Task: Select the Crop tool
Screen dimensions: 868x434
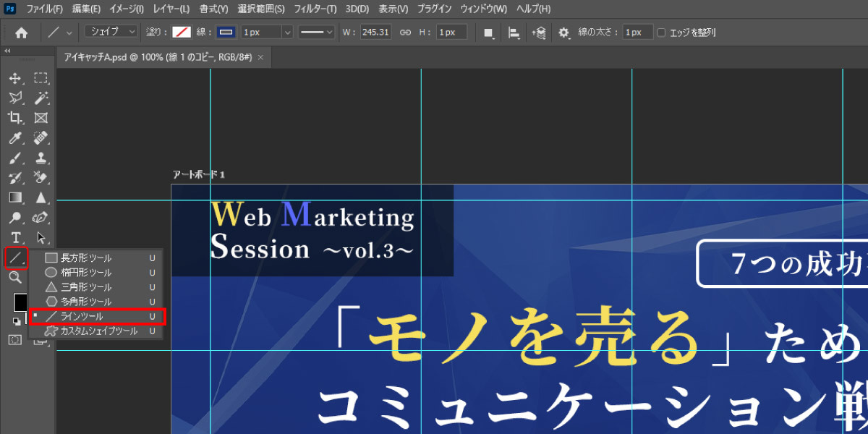Action: (x=15, y=118)
